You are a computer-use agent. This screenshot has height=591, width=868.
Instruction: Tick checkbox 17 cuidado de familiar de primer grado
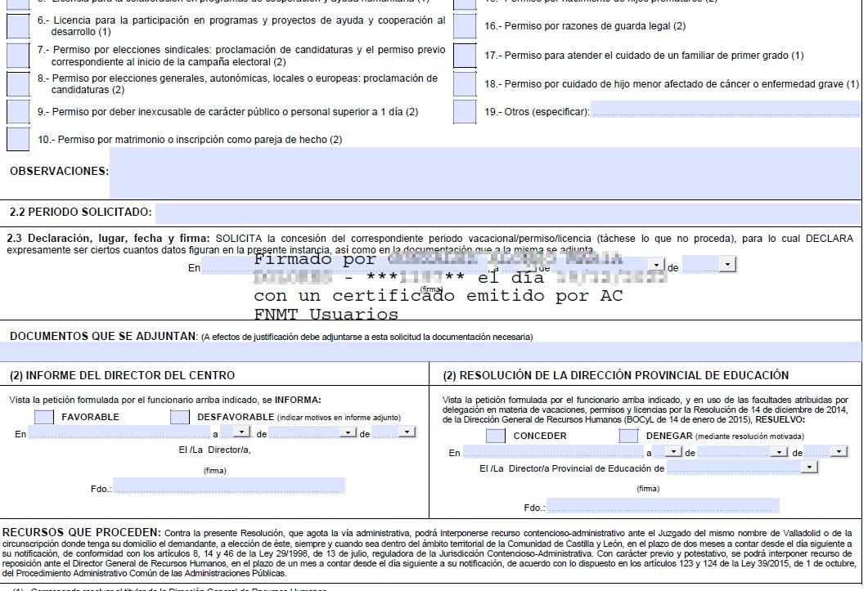click(465, 56)
